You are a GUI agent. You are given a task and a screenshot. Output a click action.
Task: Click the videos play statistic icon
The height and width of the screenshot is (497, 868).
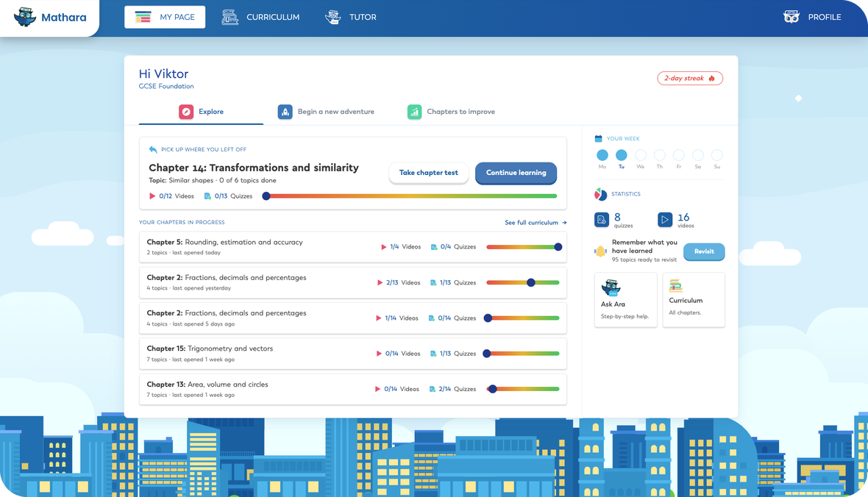(665, 220)
